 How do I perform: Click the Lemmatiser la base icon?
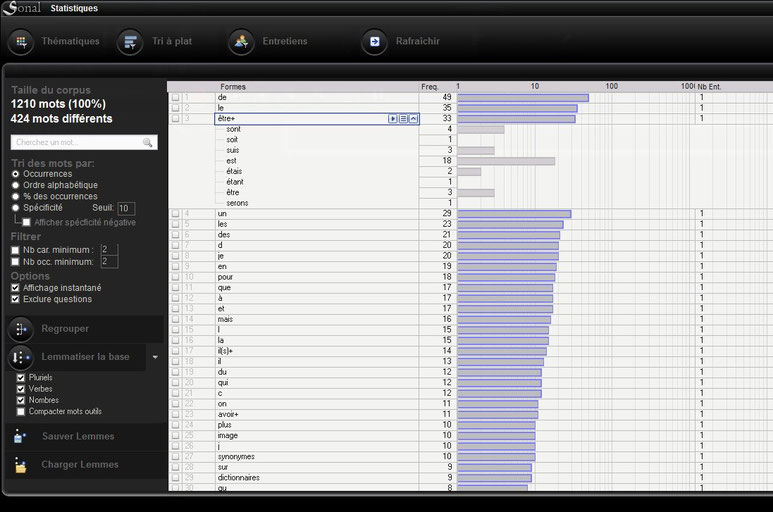[x=21, y=357]
